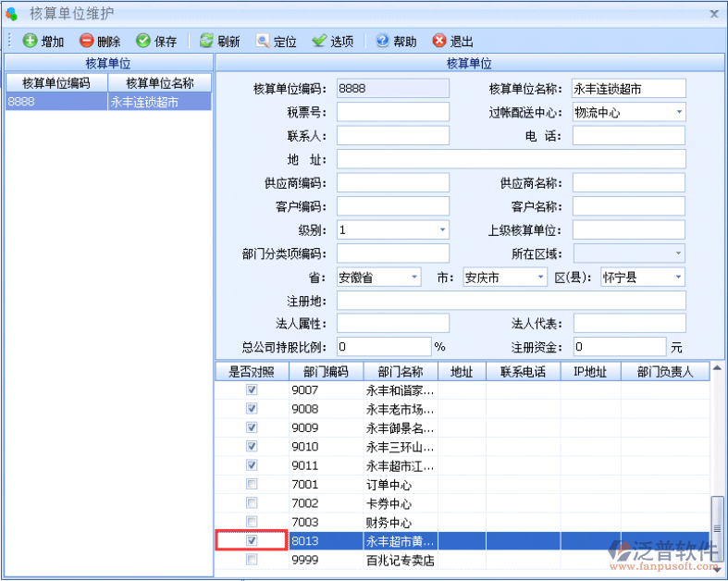Click the red 删除 (Delete) icon

click(x=87, y=41)
